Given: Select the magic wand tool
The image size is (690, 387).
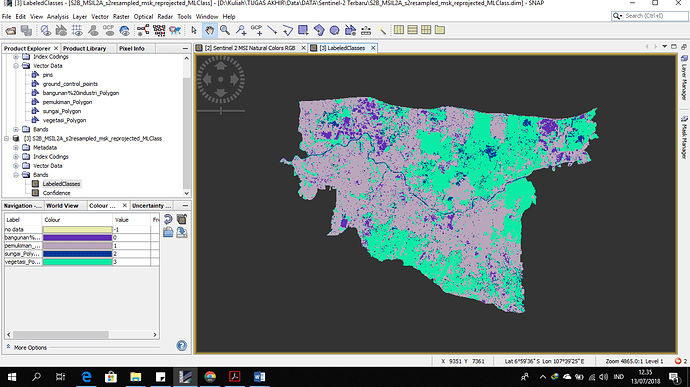Looking at the screenshot, I should pos(382,30).
